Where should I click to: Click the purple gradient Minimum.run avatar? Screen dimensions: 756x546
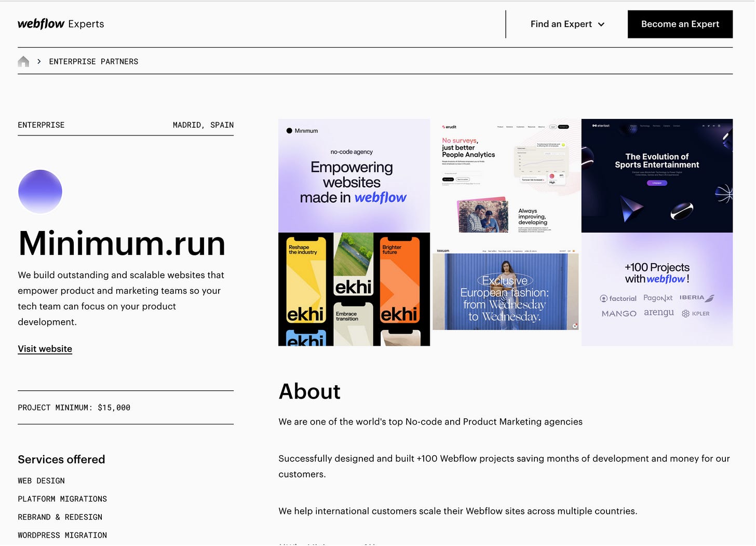pyautogui.click(x=40, y=192)
